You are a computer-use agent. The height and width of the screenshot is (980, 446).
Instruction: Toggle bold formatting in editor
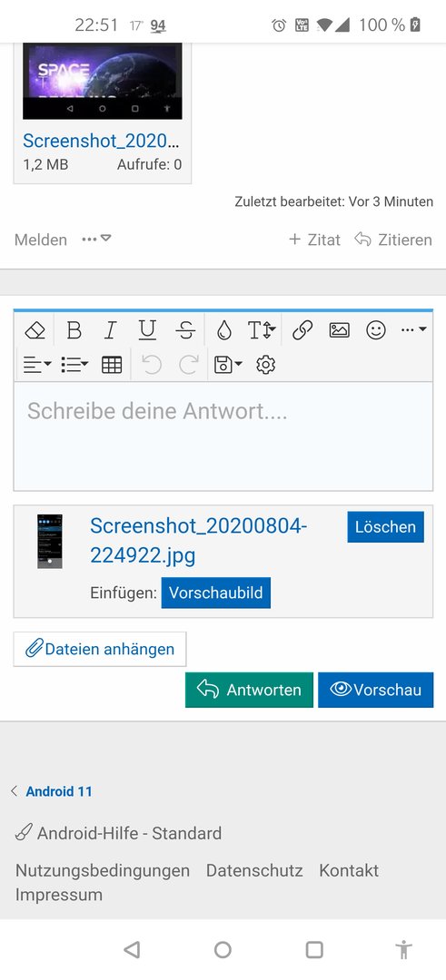pos(74,330)
